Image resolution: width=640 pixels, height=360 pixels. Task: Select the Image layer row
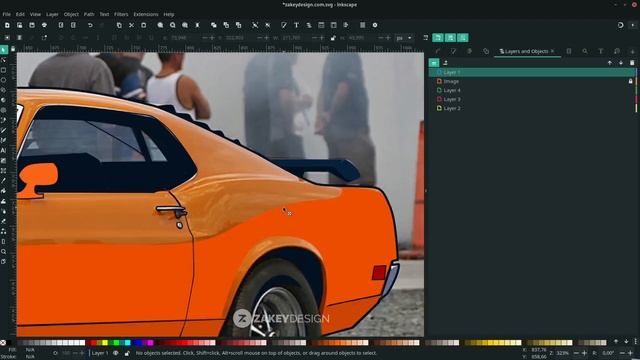[533, 81]
